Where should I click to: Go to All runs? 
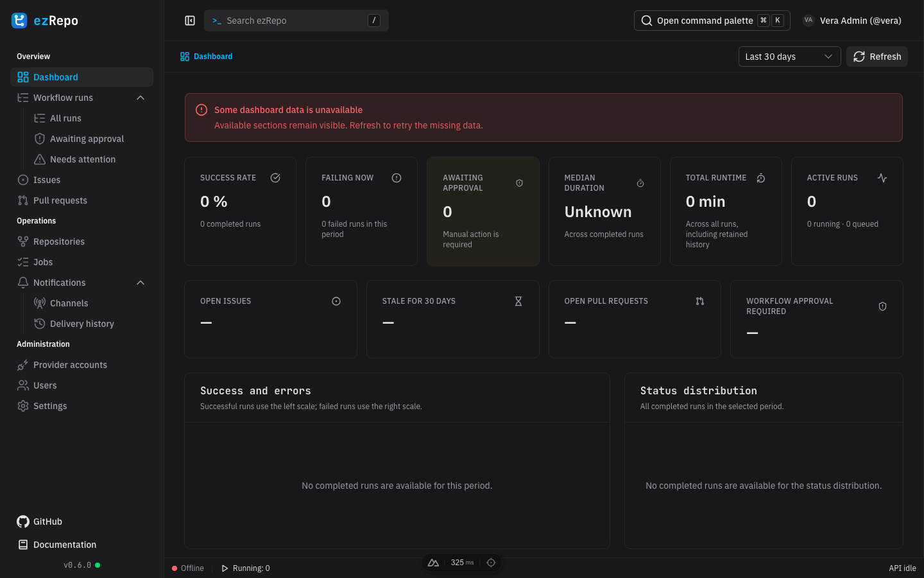click(x=90, y=118)
